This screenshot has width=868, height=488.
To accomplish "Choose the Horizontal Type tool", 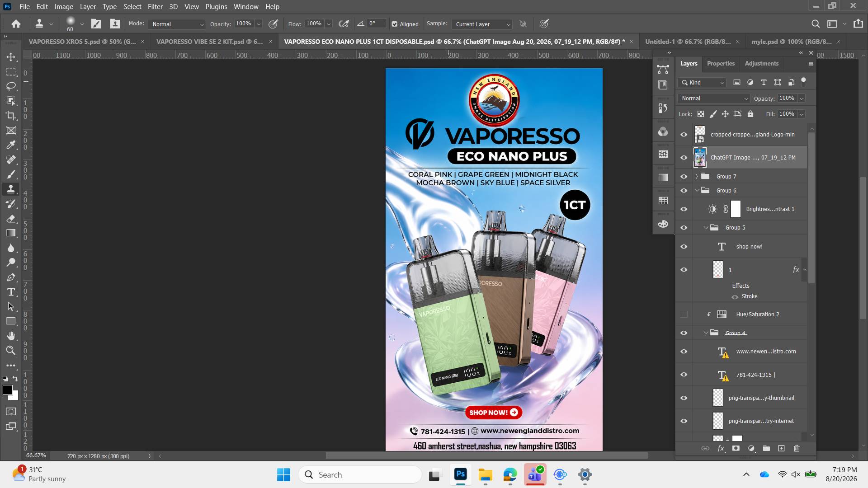I will (11, 292).
